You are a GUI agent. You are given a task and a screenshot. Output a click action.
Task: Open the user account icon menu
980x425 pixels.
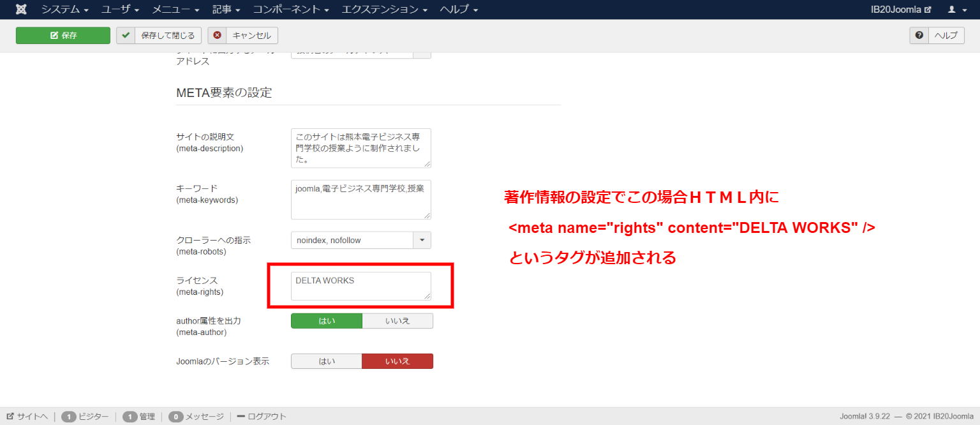[x=955, y=10]
